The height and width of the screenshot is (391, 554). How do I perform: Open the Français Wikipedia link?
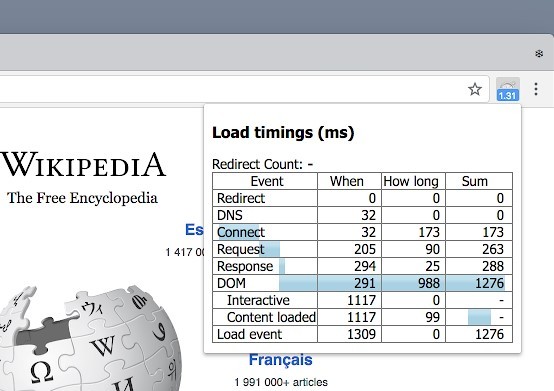coord(281,360)
